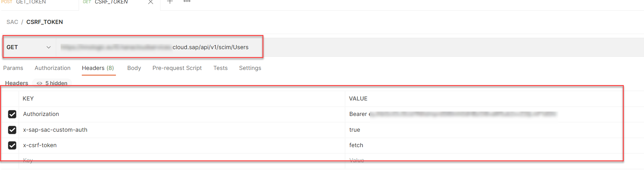Image resolution: width=644 pixels, height=190 pixels.
Task: Open the Params tab
Action: 13,68
